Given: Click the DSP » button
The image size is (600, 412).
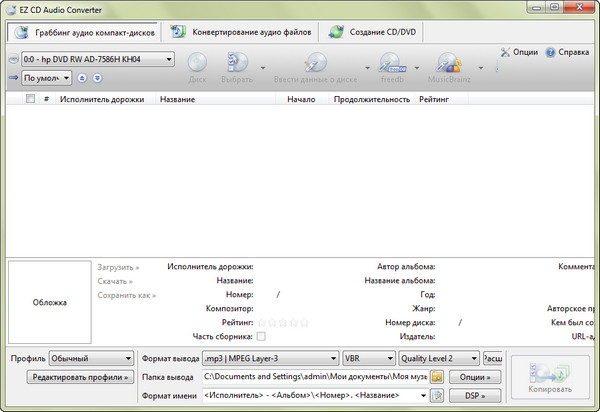Looking at the screenshot, I should pyautogui.click(x=475, y=396).
